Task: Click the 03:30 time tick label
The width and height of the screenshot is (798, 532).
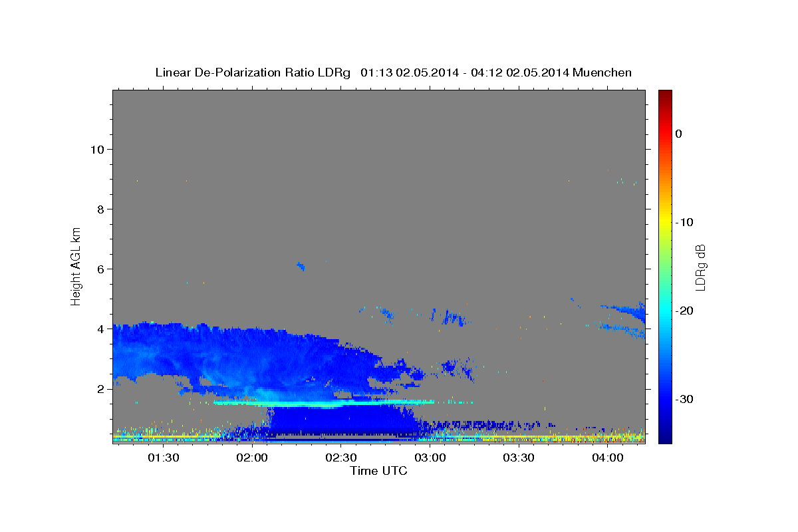Action: point(519,458)
